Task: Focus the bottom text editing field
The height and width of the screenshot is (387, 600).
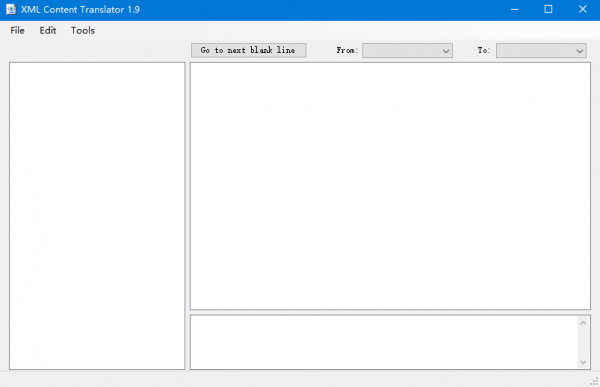Action: 384,342
